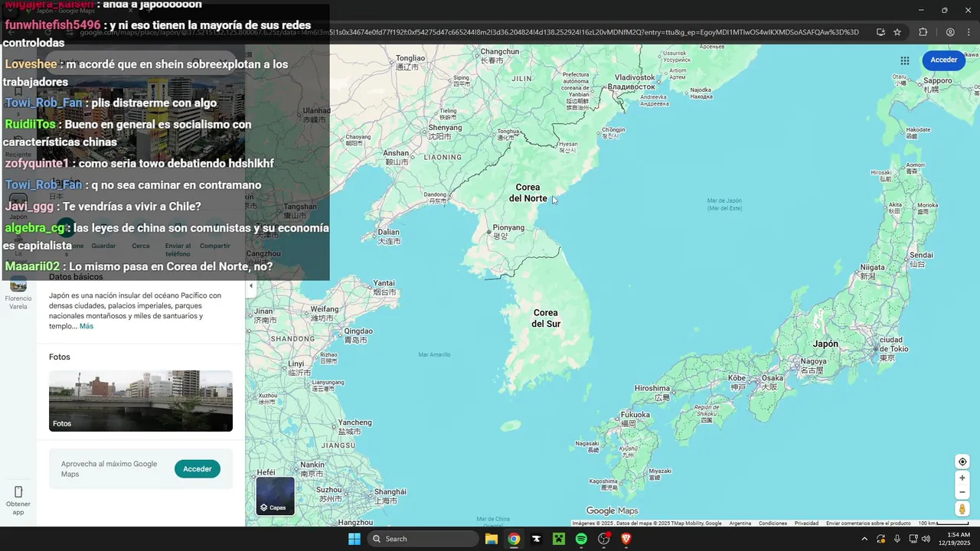This screenshot has height=551, width=980.
Task: Click the Sapporo city label
Action: tap(938, 80)
